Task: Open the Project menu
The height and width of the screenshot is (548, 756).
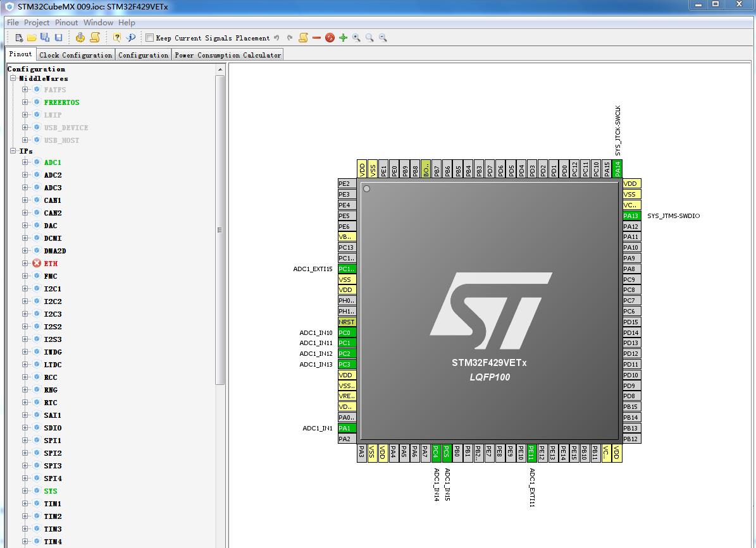Action: pos(37,23)
